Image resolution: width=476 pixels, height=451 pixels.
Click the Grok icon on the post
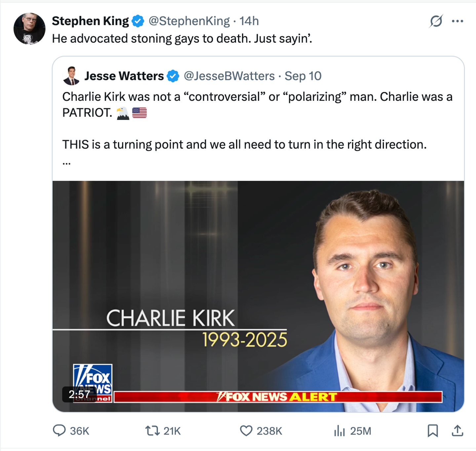tap(436, 21)
